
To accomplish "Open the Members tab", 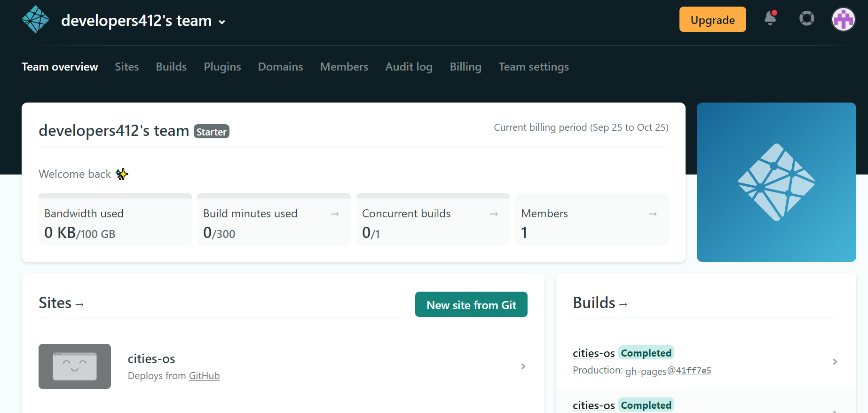I will [344, 67].
